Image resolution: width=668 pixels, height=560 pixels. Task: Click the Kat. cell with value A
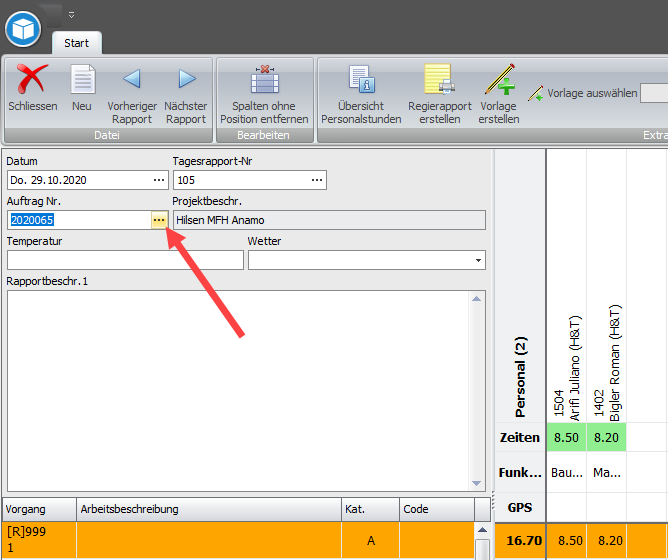(370, 540)
